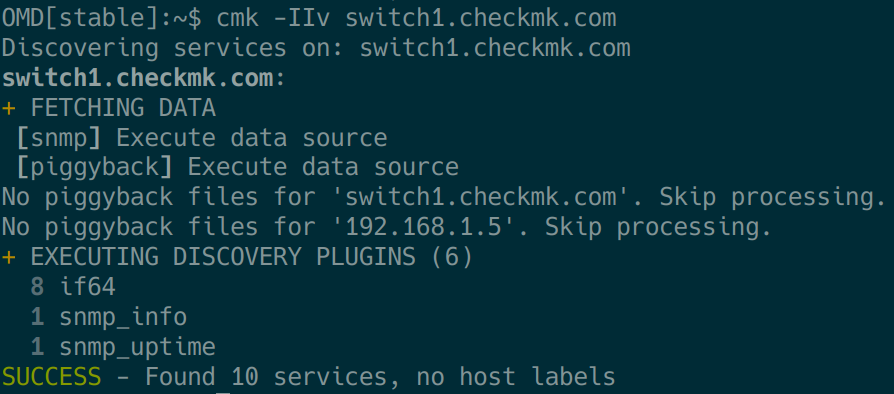Click the cmk command on the prompt line
894x394 pixels.
click(238, 18)
